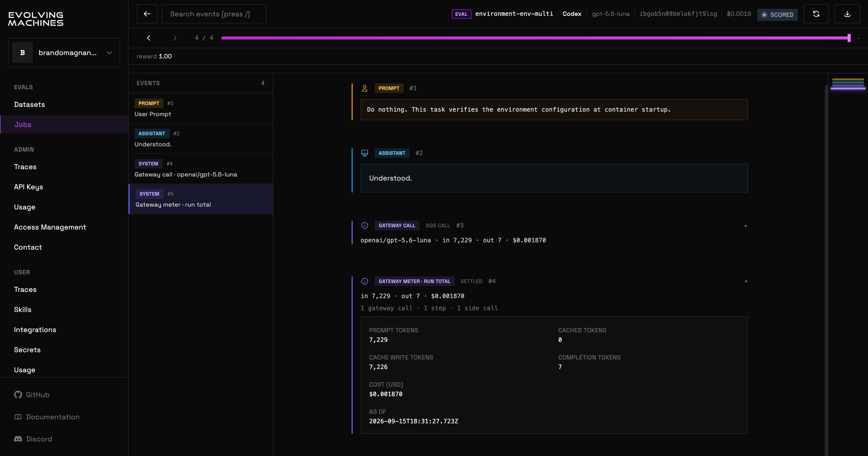This screenshot has height=456, width=868.
Task: Click the GitHub icon in sidebar
Action: click(18, 395)
